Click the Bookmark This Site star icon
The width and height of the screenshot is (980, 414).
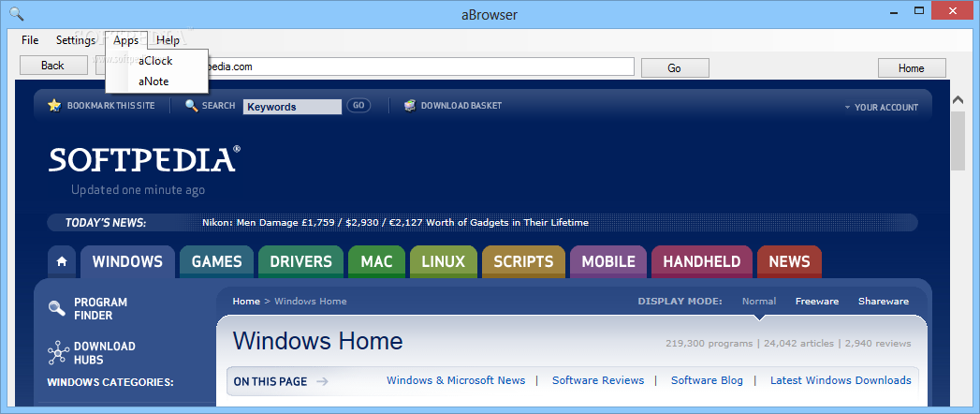coord(54,105)
